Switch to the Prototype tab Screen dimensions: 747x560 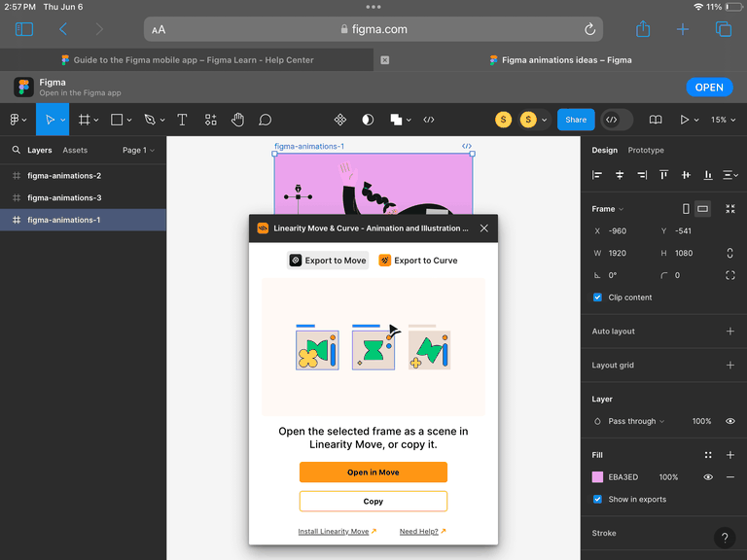tap(646, 151)
